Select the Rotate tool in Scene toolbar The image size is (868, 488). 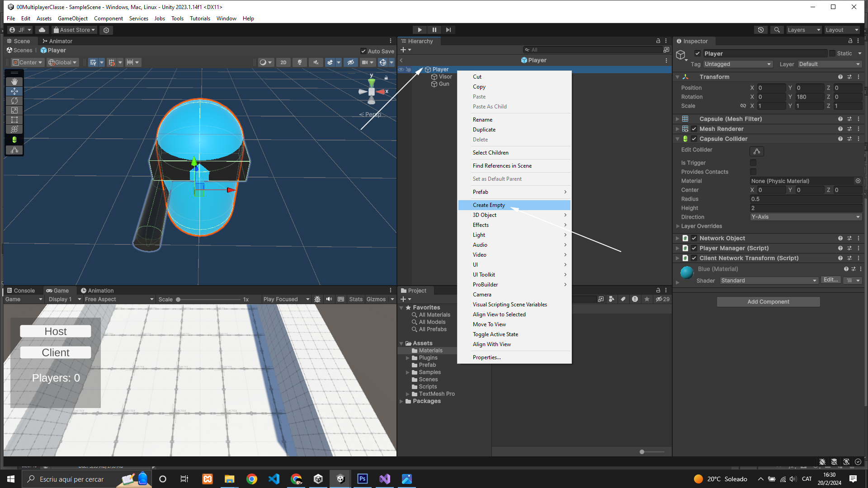tap(14, 101)
